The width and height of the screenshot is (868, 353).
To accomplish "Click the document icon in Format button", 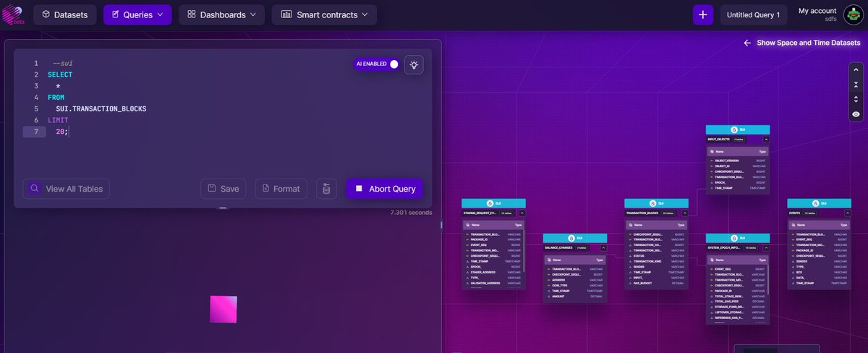I will click(x=265, y=189).
